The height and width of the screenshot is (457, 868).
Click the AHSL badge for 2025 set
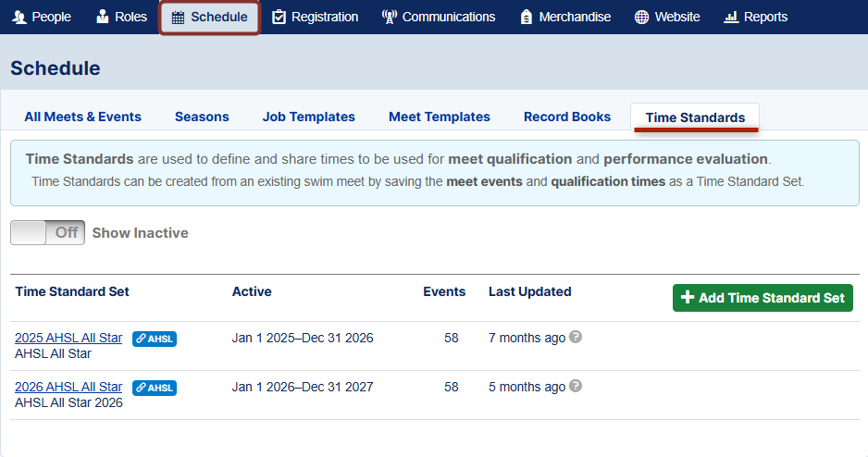[x=155, y=339]
